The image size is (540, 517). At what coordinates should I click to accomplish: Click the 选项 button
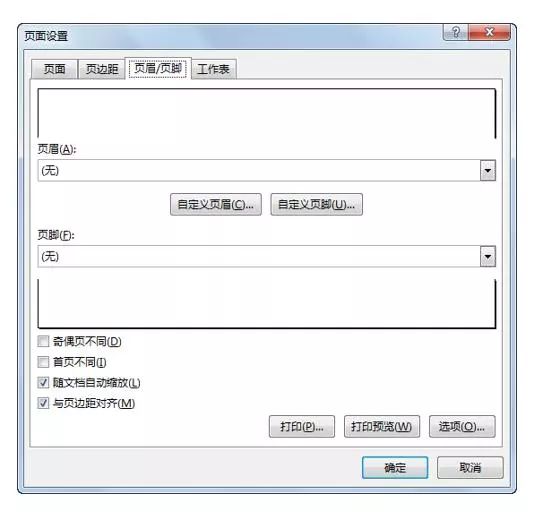point(462,427)
